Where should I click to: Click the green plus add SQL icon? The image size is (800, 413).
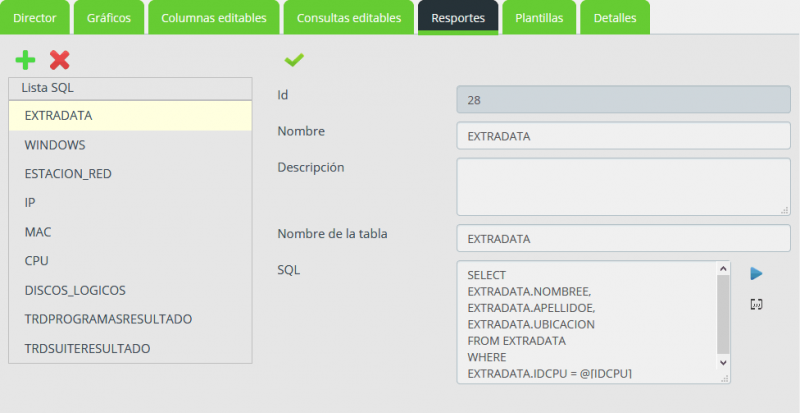[x=25, y=60]
